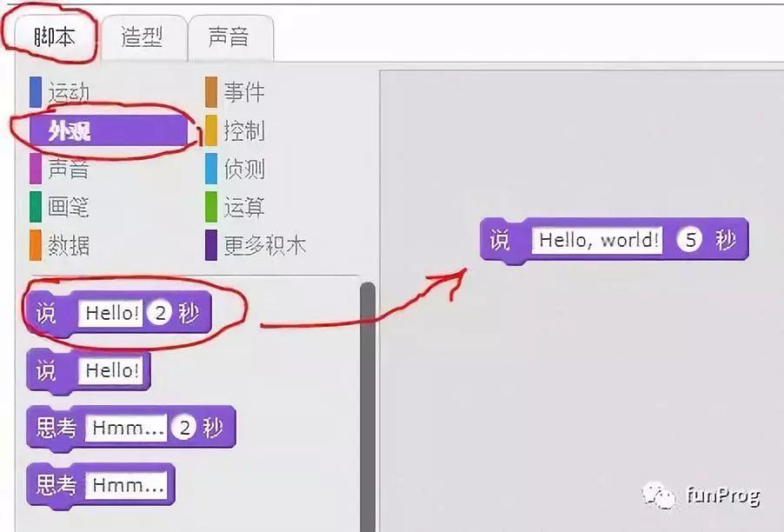Click the Hmm... text field in last 思考 block
The image size is (784, 532).
coord(128,485)
